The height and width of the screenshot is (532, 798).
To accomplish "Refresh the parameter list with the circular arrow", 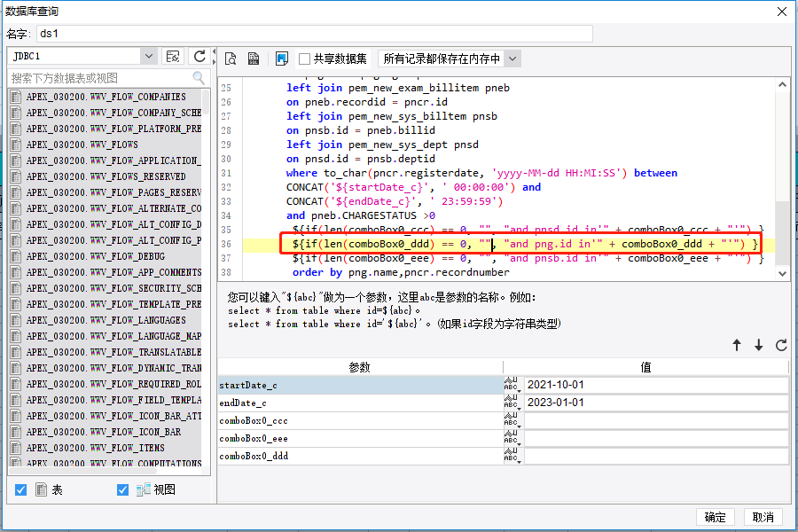I will coord(781,345).
